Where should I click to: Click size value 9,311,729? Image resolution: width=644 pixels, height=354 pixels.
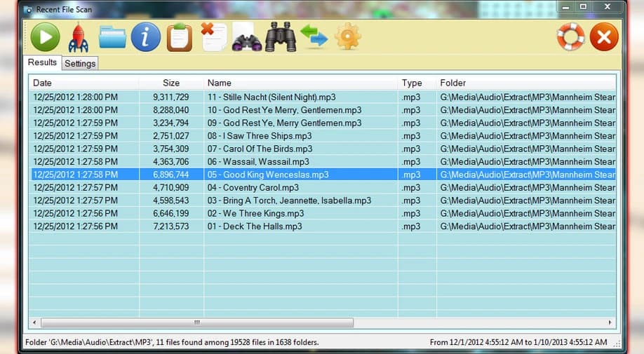click(x=171, y=97)
